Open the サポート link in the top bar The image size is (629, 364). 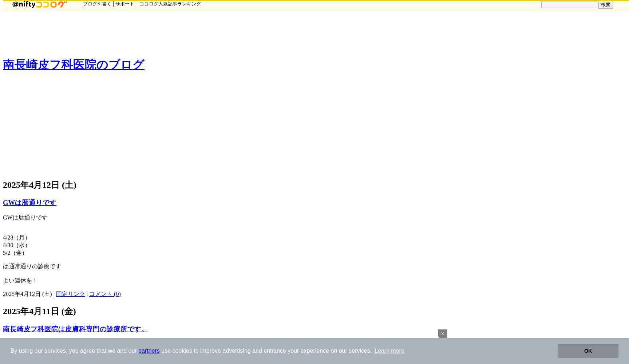coord(124,4)
